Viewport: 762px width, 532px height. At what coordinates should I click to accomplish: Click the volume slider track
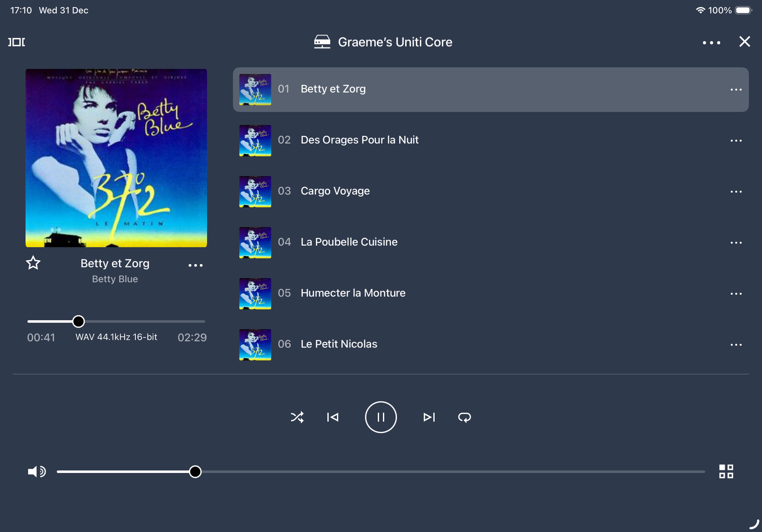point(437,471)
